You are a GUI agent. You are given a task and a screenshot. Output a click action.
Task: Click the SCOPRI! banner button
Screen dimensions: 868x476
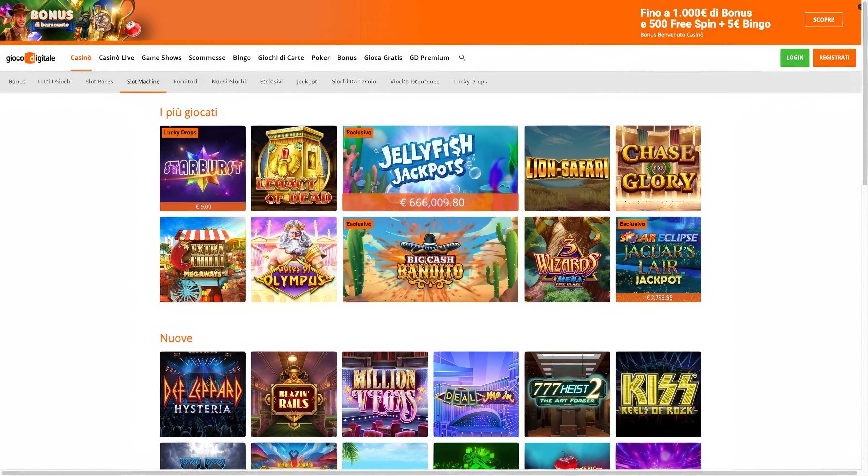824,19
